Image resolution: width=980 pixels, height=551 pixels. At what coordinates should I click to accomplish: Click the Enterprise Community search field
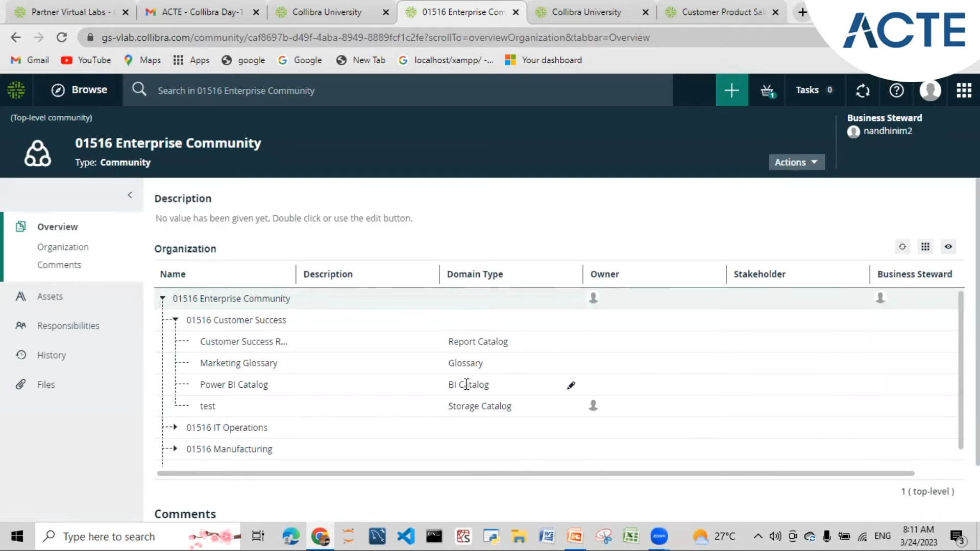[x=306, y=90]
